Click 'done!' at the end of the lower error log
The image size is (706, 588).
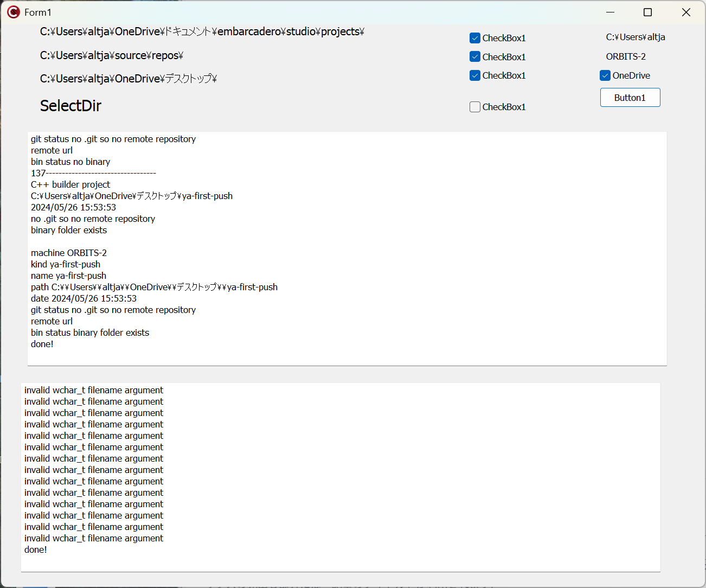[x=36, y=549]
